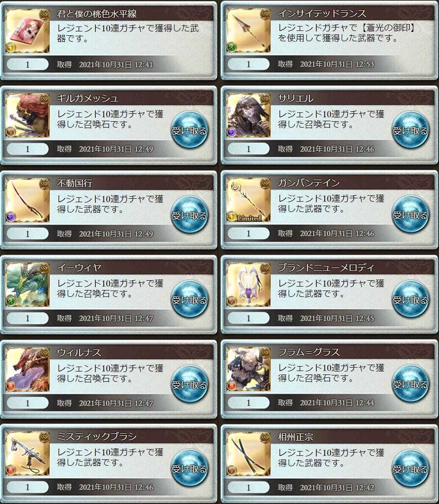Claim ギルガメッシュ with its 受け取る button
The image size is (439, 504).
(x=190, y=130)
